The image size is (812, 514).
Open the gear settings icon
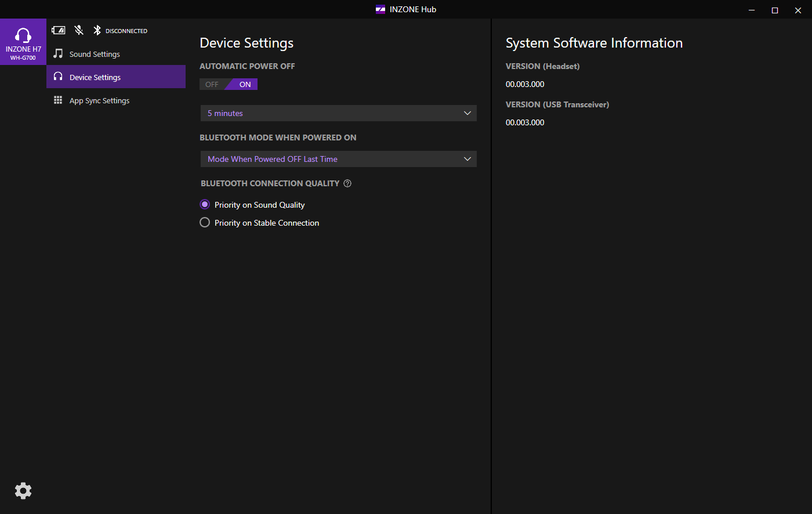point(23,491)
